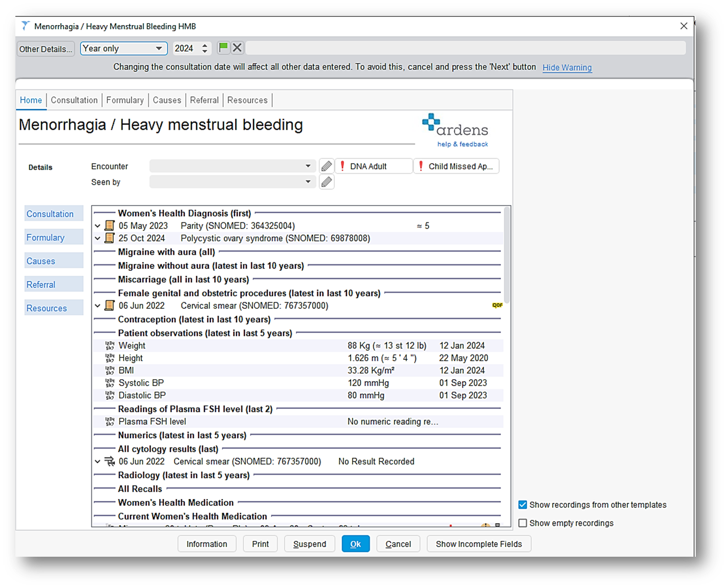Expand the Parity row chevron
727x588 pixels.
click(98, 226)
